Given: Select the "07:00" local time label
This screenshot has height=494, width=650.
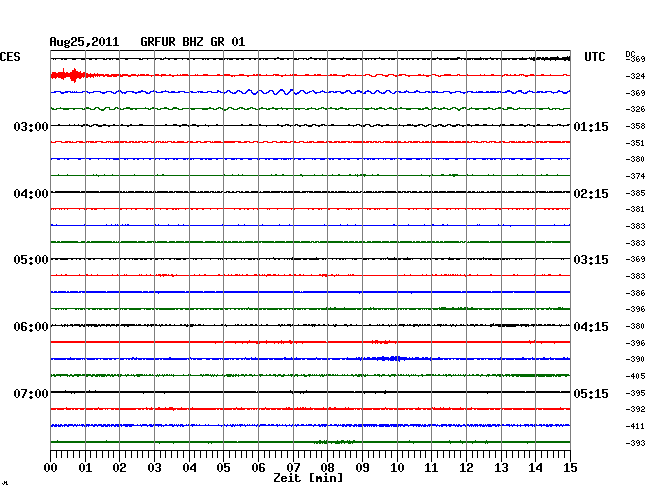Looking at the screenshot, I should pos(31,393).
